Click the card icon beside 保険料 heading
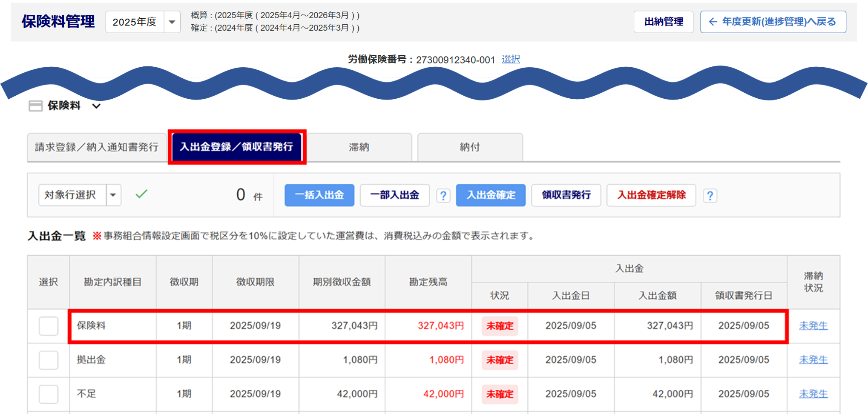The image size is (868, 414). [x=35, y=106]
